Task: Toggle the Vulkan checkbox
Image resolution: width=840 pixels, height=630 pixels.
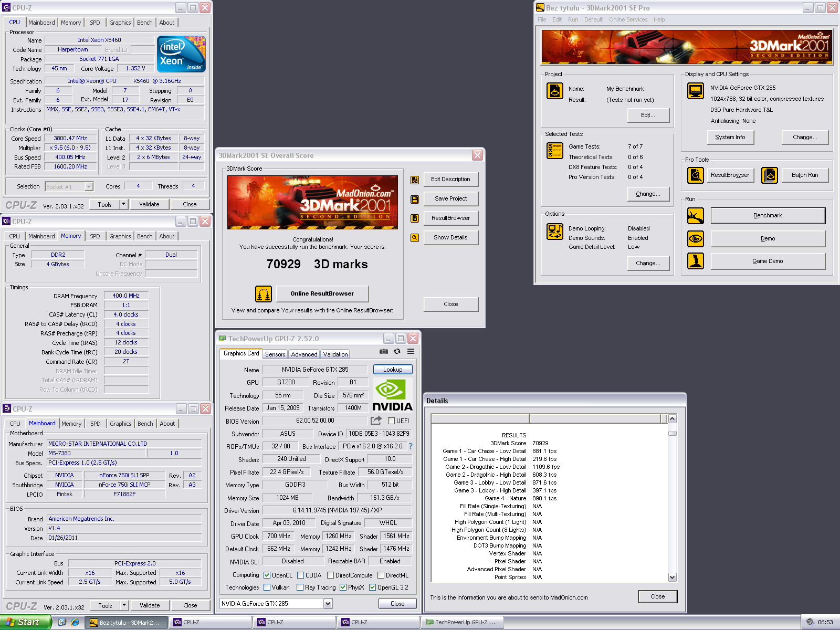Action: tap(267, 587)
